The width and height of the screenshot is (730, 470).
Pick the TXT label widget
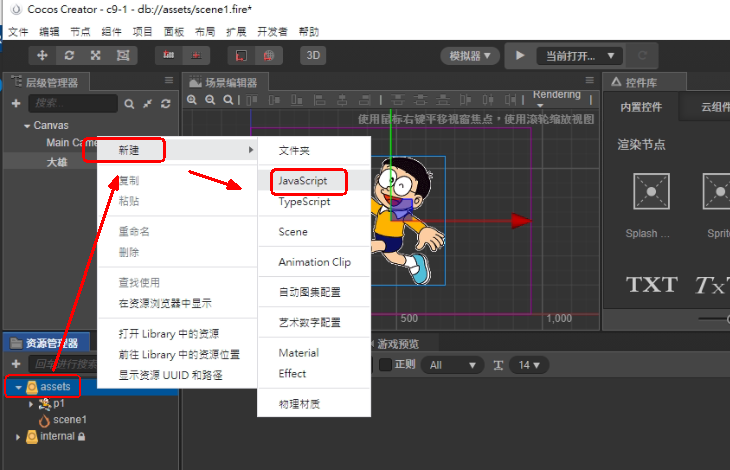(651, 284)
